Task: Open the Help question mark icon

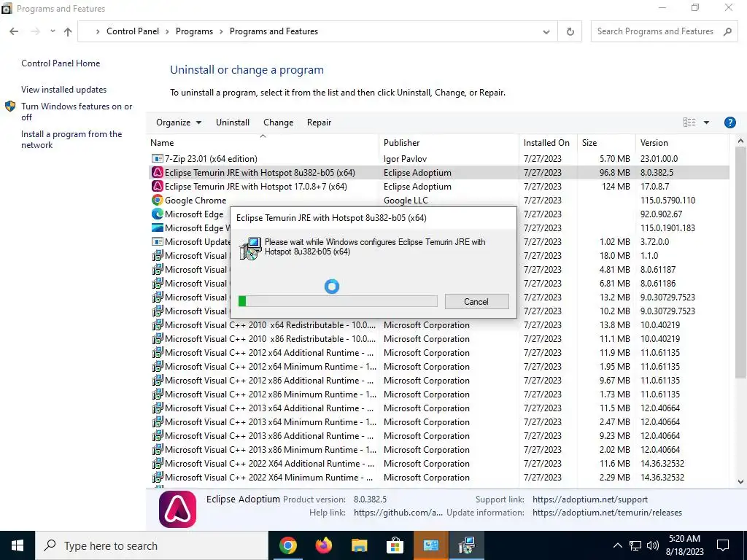Action: click(x=729, y=122)
